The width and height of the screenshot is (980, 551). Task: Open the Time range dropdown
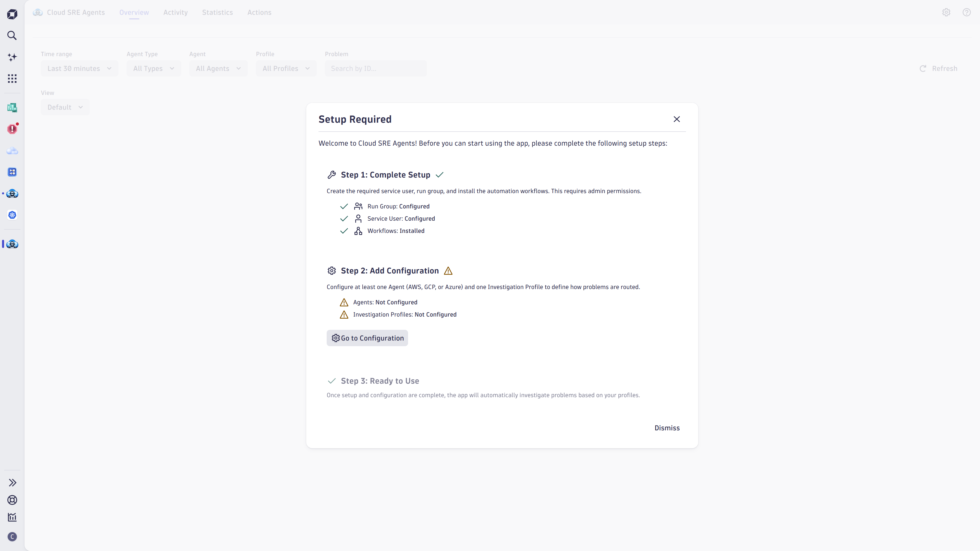click(79, 68)
